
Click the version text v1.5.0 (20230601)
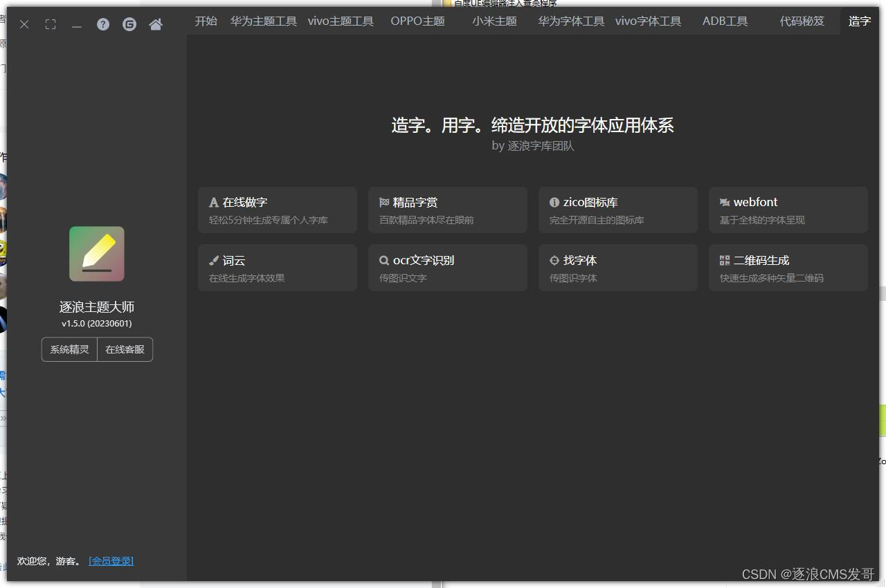[x=97, y=324]
